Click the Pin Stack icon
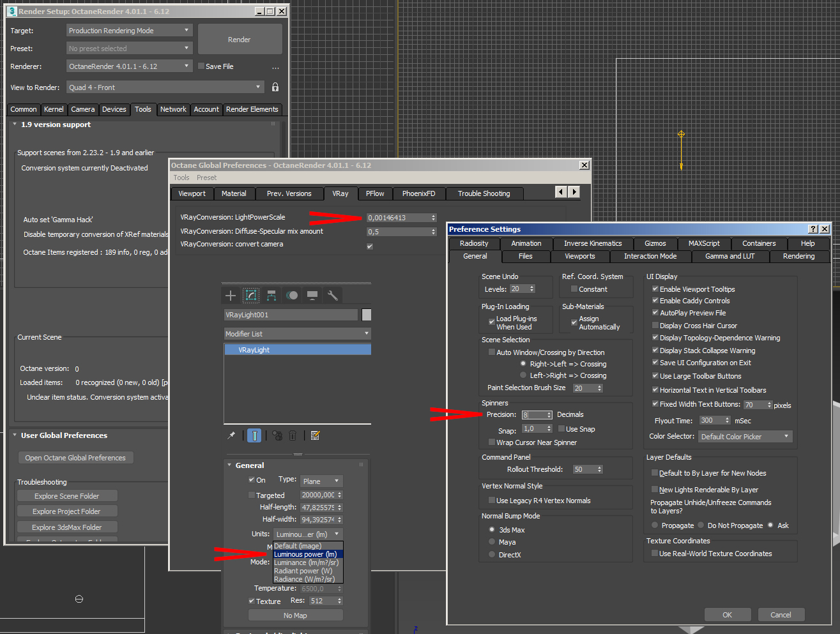840x634 pixels. [231, 435]
